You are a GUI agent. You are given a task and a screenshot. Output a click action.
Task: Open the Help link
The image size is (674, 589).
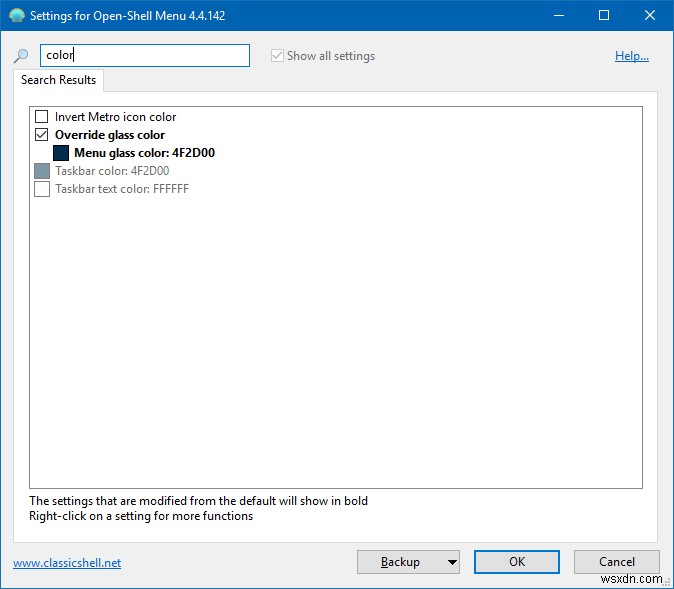632,56
